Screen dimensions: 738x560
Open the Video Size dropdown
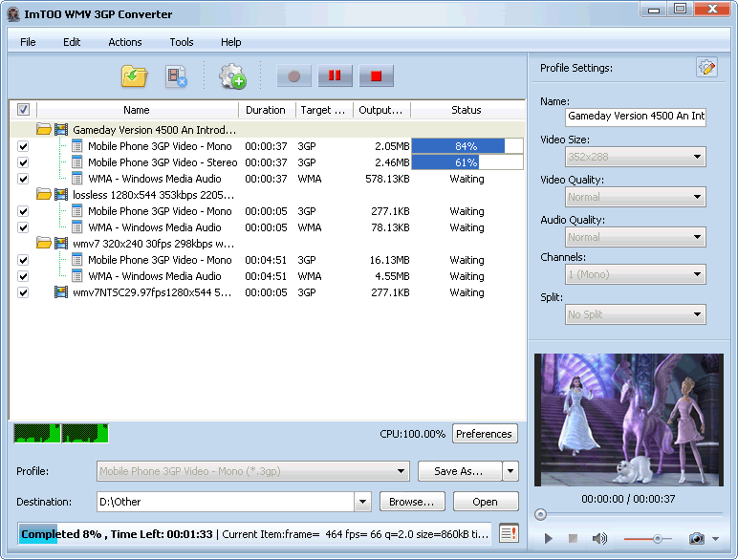point(697,157)
